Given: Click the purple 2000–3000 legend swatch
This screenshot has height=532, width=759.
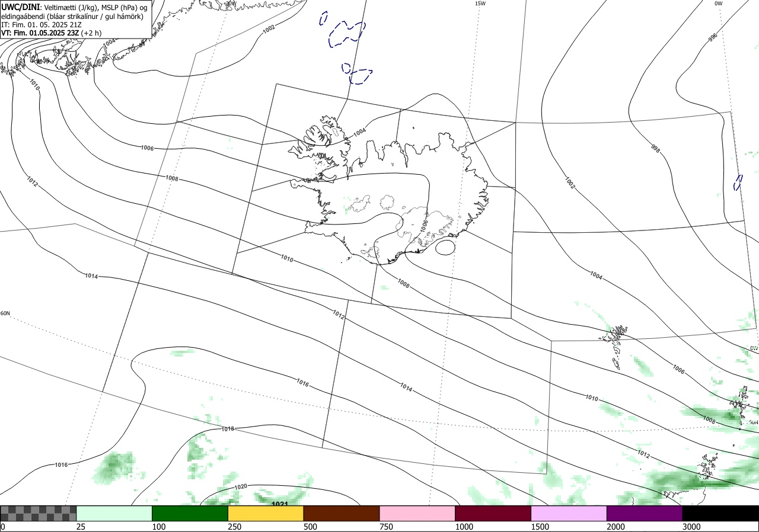Looking at the screenshot, I should (x=645, y=513).
